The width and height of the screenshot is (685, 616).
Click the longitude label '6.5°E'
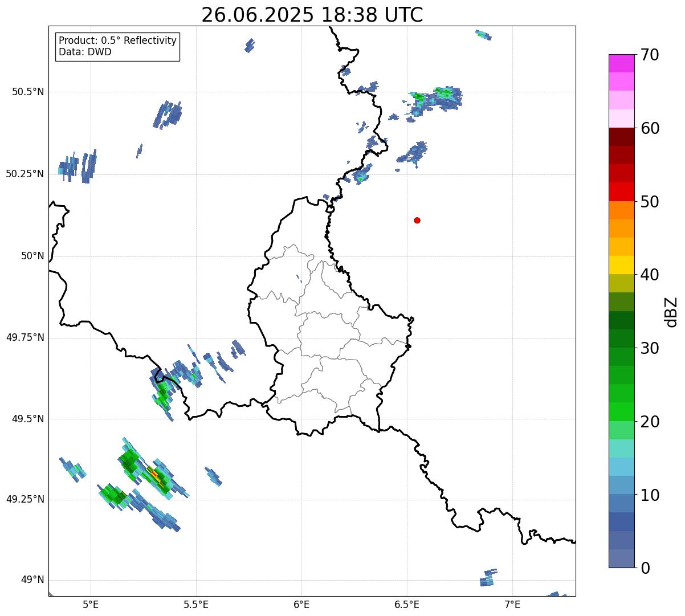pyautogui.click(x=407, y=604)
